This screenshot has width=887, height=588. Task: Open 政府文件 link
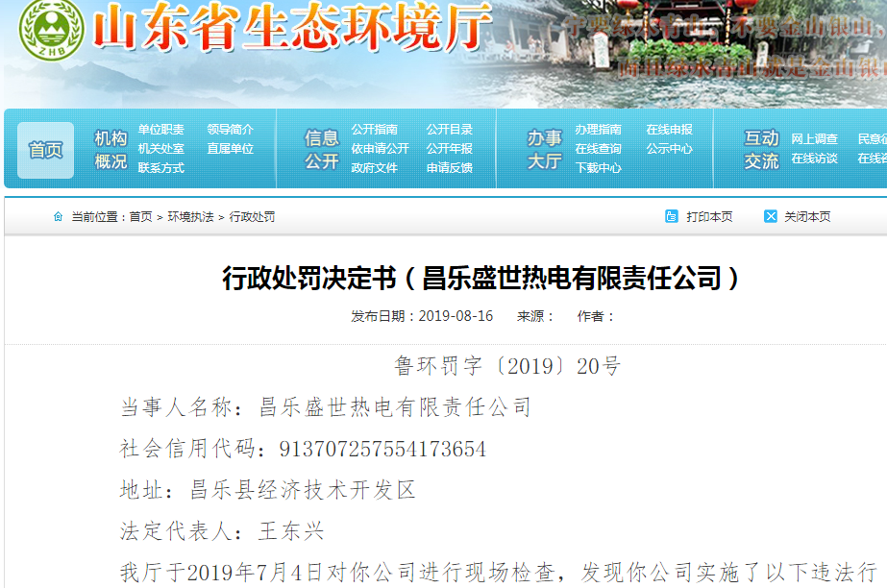[375, 168]
